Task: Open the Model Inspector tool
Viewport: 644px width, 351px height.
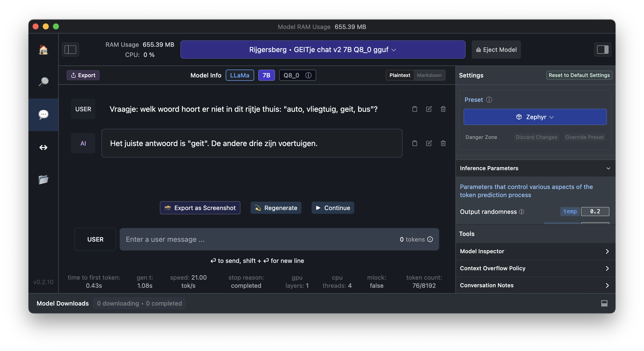Action: (535, 251)
